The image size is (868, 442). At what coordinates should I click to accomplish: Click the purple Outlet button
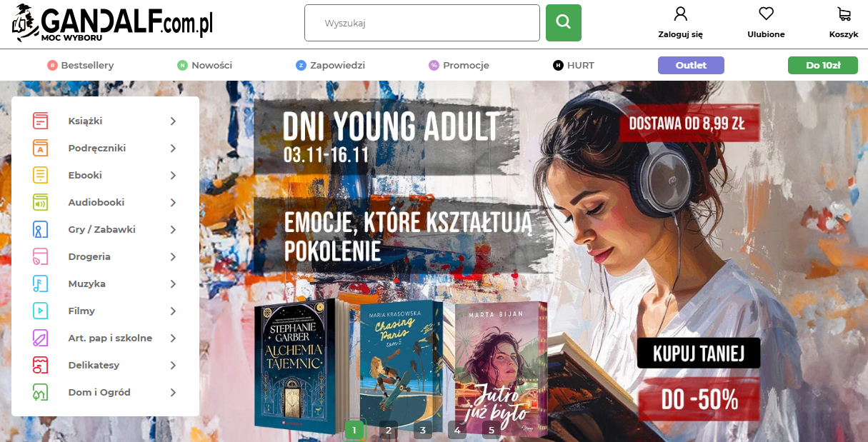[x=691, y=66]
